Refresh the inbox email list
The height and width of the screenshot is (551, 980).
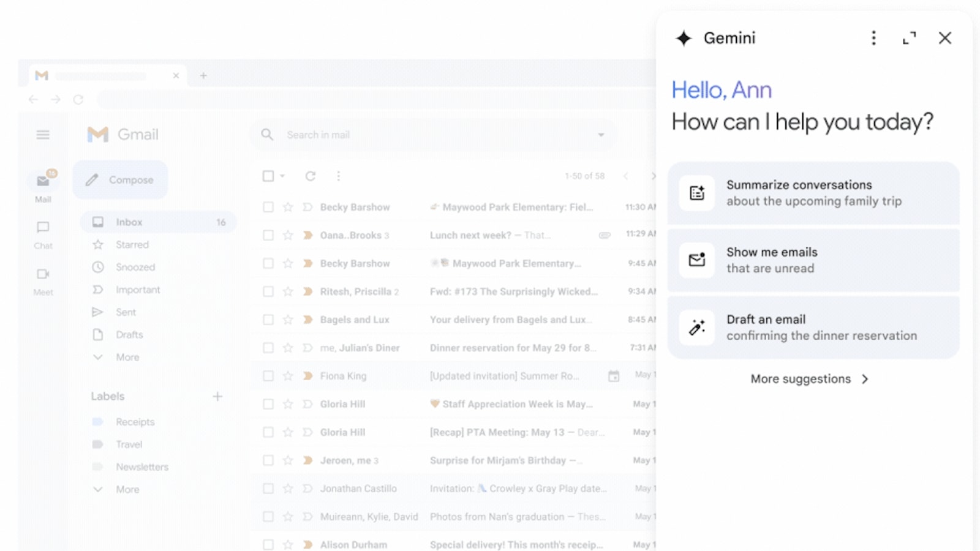[x=311, y=176]
